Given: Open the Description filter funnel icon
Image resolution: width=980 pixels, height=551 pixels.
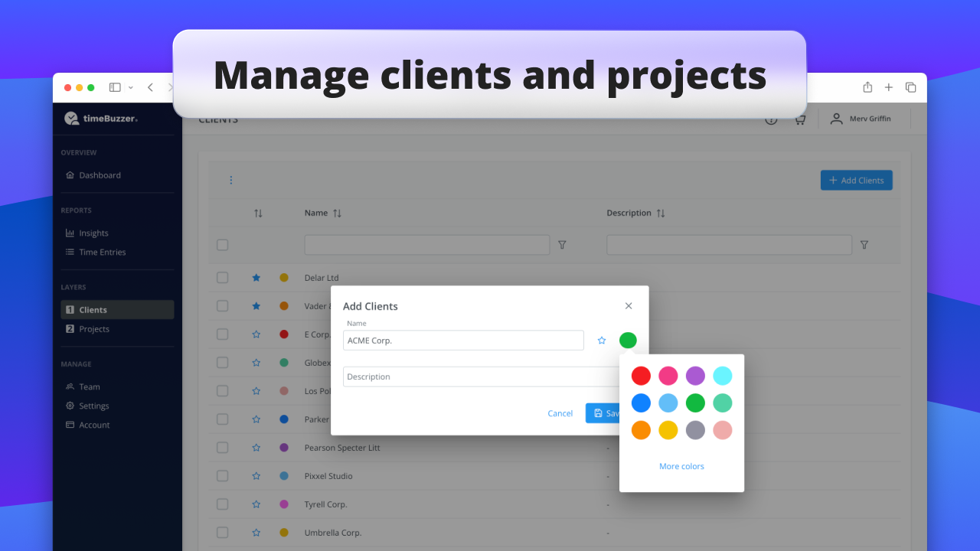Looking at the screenshot, I should coord(864,245).
